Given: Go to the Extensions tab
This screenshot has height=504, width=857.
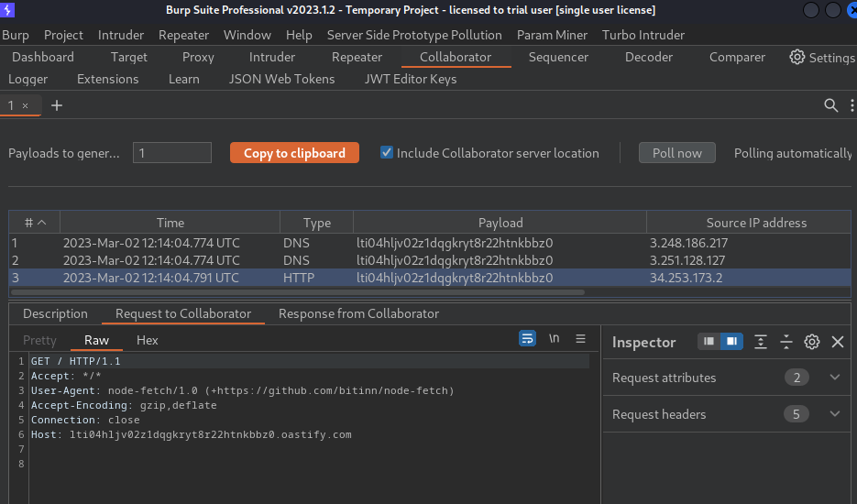Looking at the screenshot, I should [x=107, y=79].
